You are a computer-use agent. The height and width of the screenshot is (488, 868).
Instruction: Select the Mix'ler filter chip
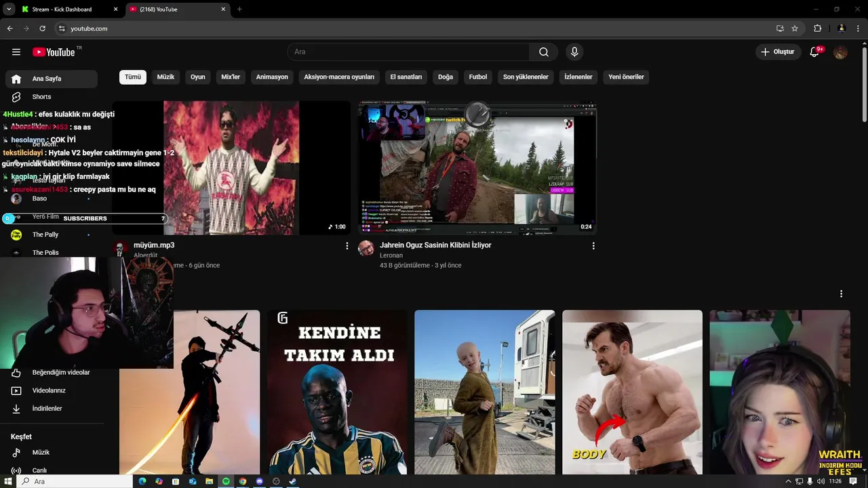pos(231,77)
